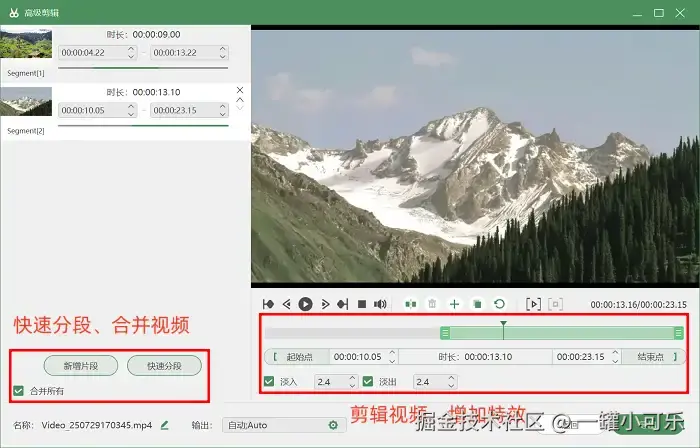700x448 pixels.
Task: Edit the output file name
Action: tap(164, 425)
